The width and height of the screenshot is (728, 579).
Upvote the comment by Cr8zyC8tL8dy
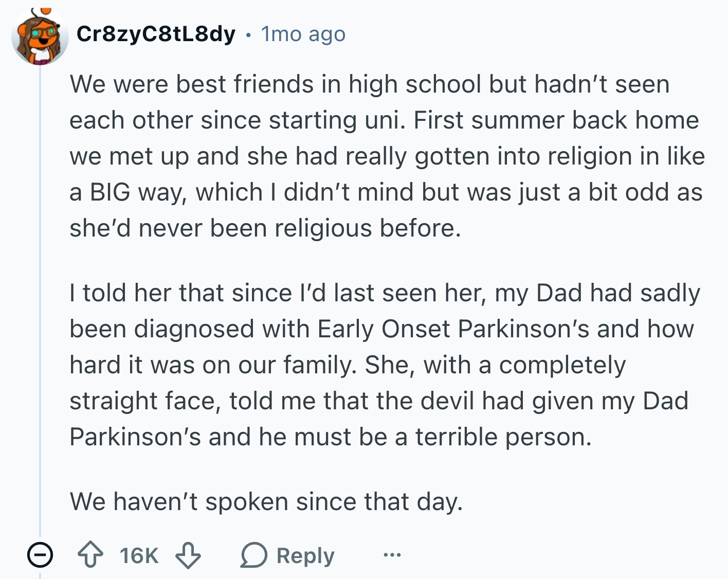pos(90,555)
